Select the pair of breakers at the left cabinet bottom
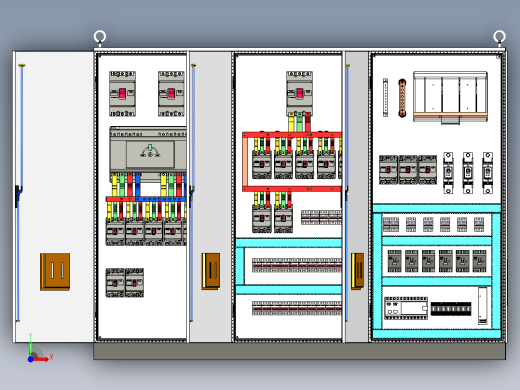520x390 pixels. pos(125,283)
